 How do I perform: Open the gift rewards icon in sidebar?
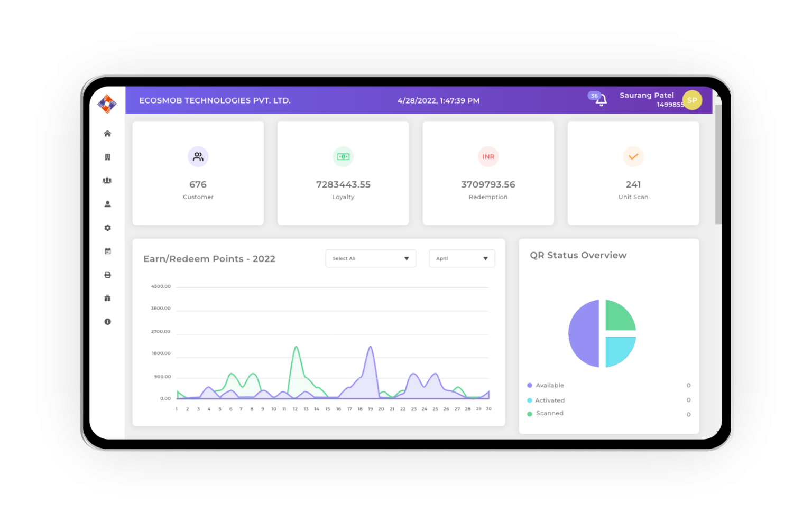(x=107, y=298)
